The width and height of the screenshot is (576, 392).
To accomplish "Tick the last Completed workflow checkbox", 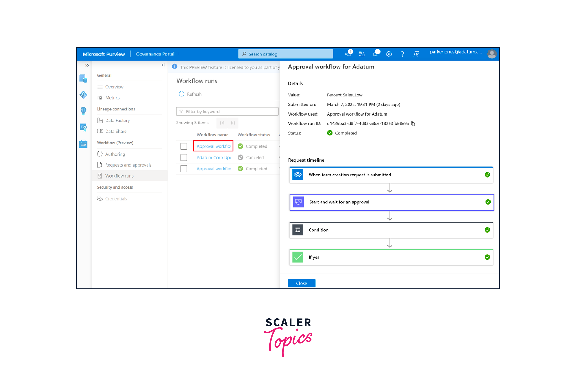I will pos(184,169).
